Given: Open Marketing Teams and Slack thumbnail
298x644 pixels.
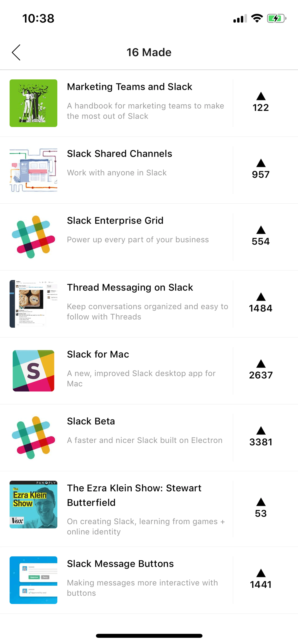Looking at the screenshot, I should pyautogui.click(x=33, y=103).
